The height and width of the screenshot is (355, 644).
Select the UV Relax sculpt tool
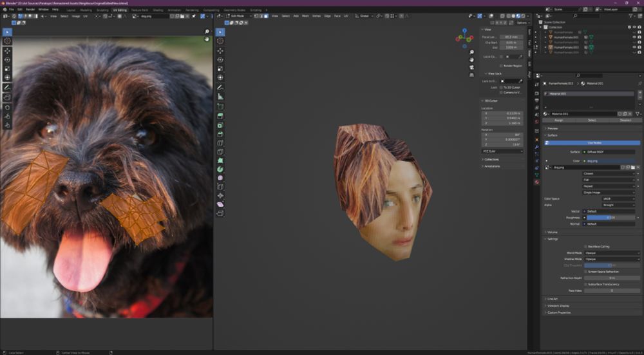pyautogui.click(x=7, y=116)
